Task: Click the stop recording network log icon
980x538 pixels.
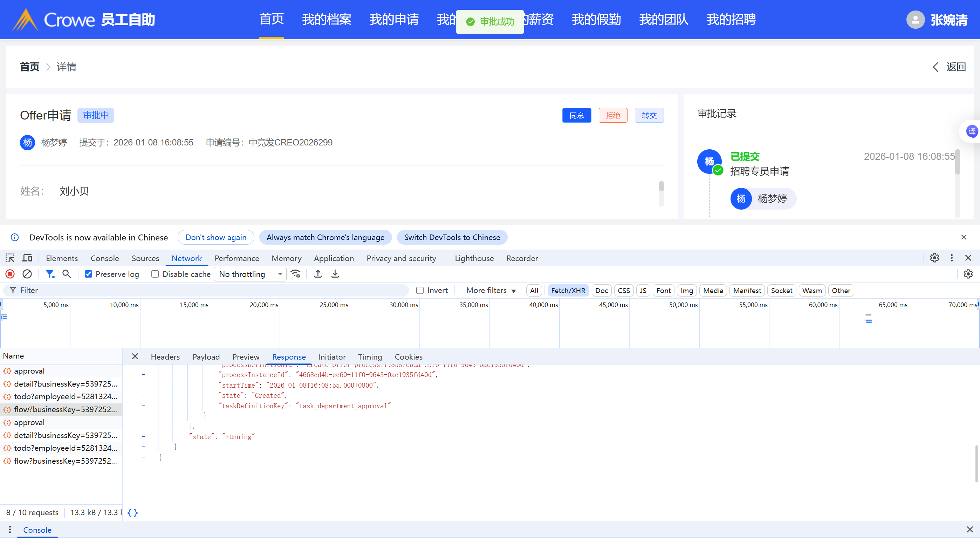Action: pyautogui.click(x=10, y=274)
